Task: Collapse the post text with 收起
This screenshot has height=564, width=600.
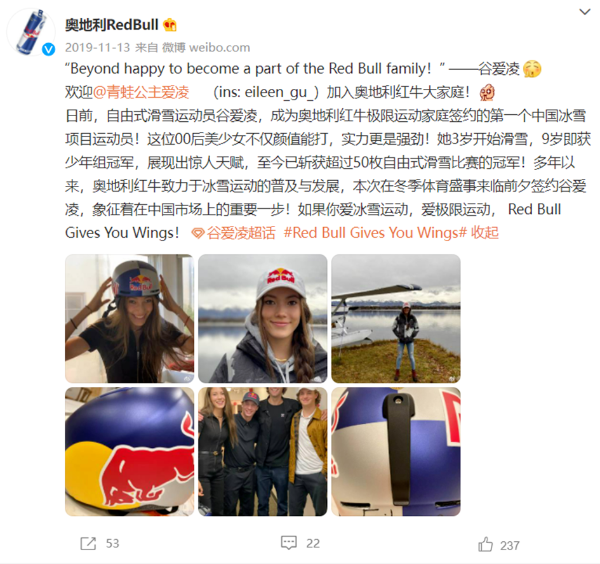Action: pyautogui.click(x=484, y=233)
